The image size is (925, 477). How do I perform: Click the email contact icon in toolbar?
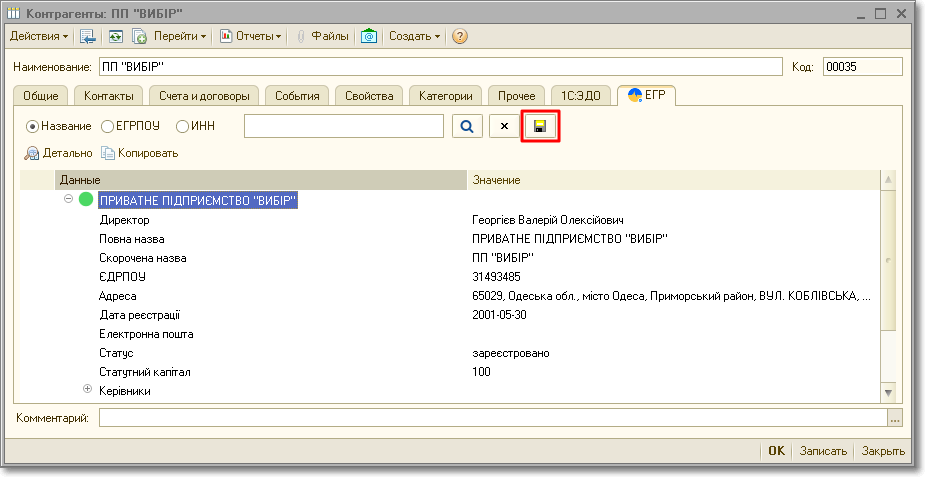pyautogui.click(x=369, y=36)
